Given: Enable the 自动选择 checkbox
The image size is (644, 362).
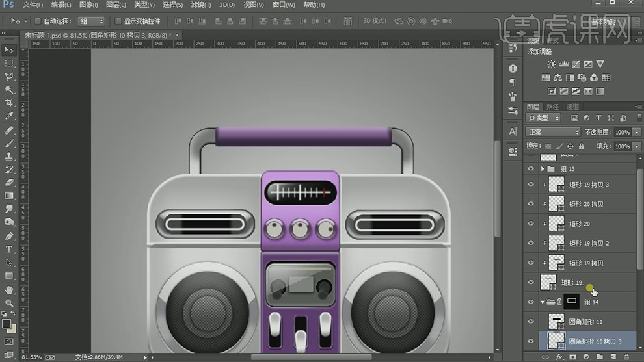Looking at the screenshot, I should pyautogui.click(x=37, y=21).
